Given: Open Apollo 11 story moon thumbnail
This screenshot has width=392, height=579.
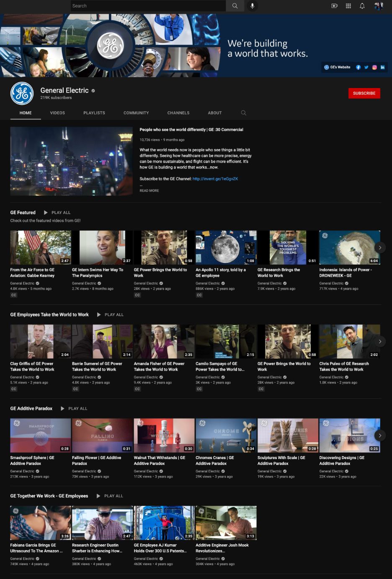Looking at the screenshot, I should point(226,247).
